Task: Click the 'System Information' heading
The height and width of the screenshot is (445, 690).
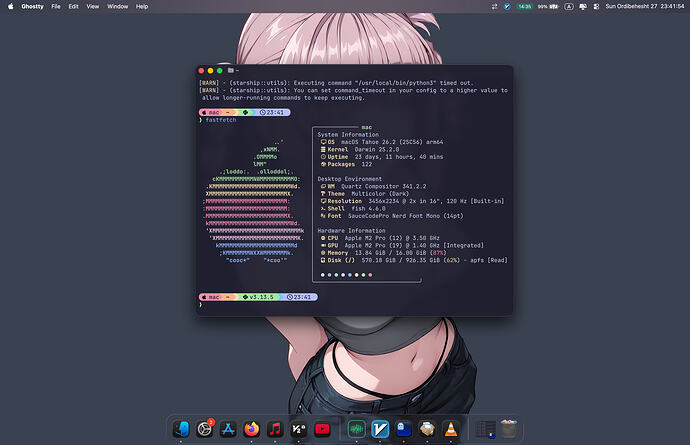Action: coord(348,135)
